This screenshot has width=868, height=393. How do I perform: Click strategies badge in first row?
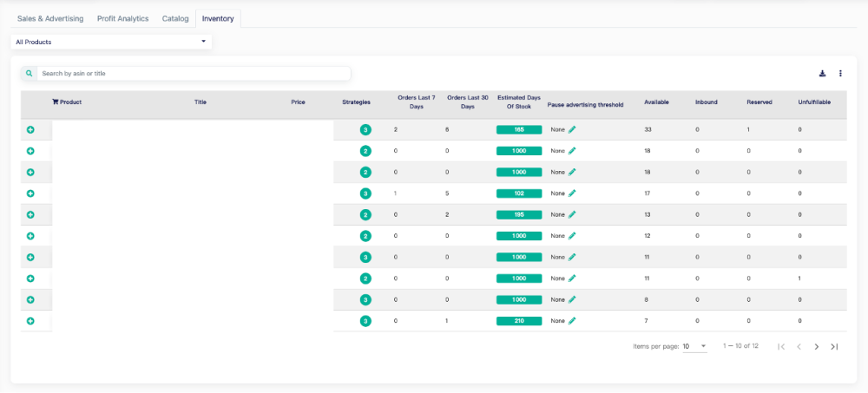(x=365, y=130)
